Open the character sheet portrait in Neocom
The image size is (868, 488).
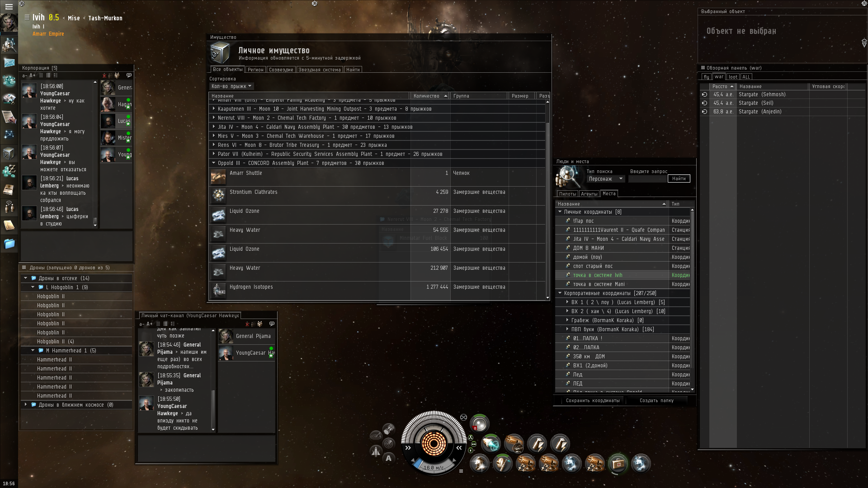[x=9, y=23]
